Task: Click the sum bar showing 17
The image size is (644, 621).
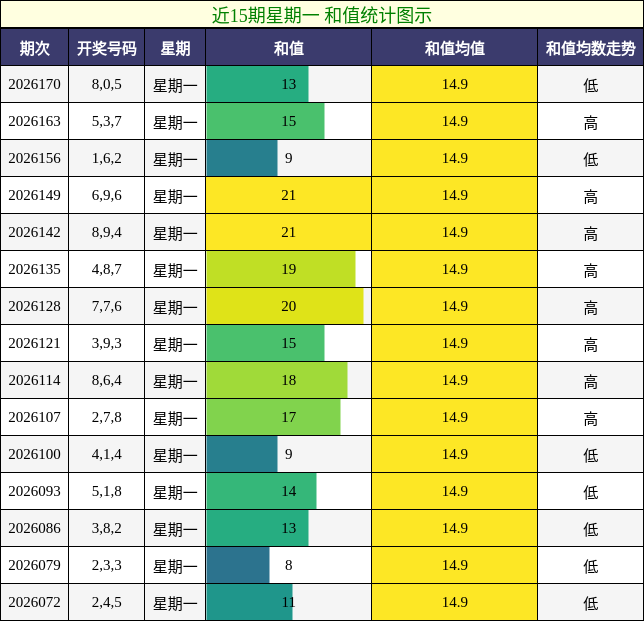Action: pyautogui.click(x=274, y=417)
